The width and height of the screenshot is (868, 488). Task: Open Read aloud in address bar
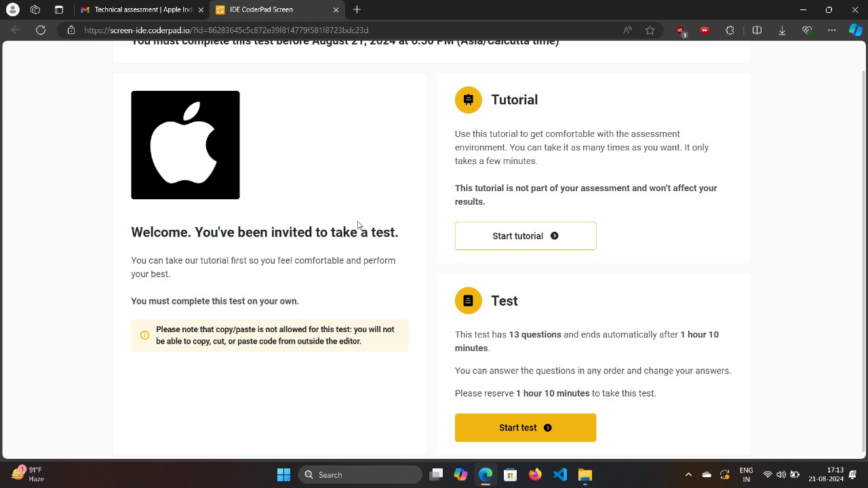[x=627, y=30]
